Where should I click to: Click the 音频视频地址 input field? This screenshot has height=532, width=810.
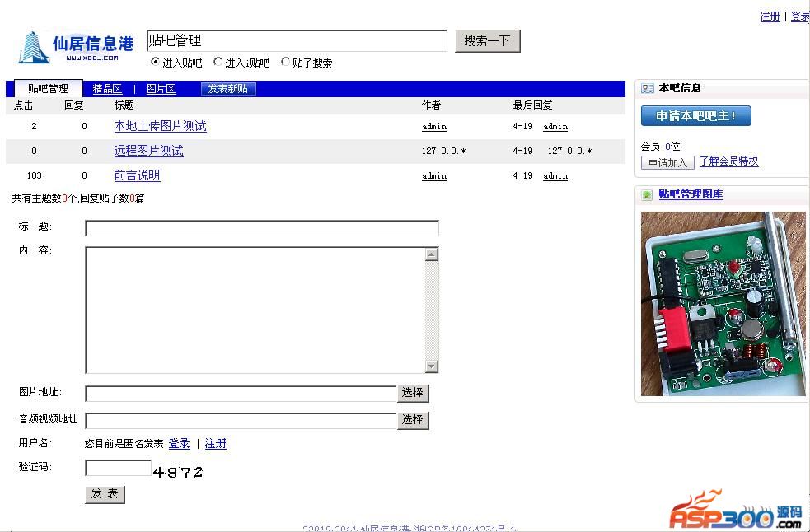tap(241, 421)
